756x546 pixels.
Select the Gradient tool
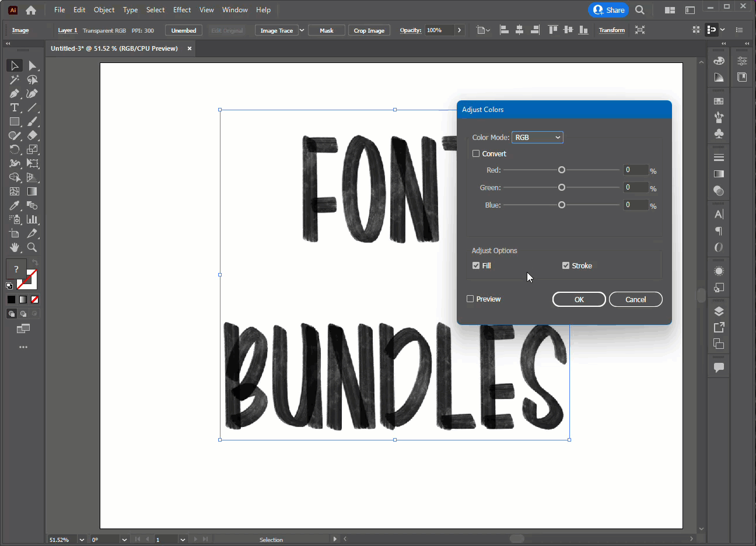tap(32, 191)
